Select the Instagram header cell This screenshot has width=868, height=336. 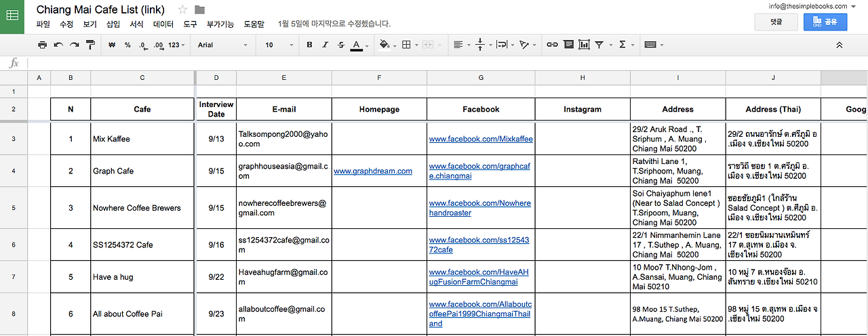583,109
